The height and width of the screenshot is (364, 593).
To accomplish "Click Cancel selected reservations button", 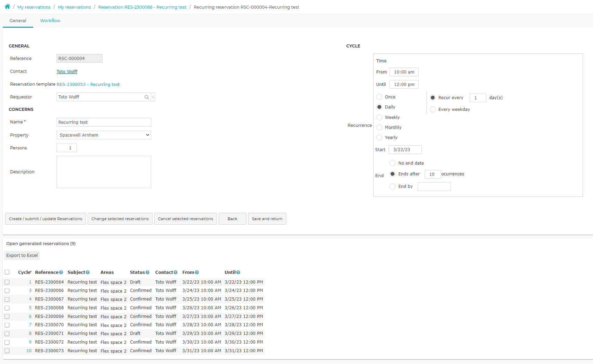I will pos(185,219).
